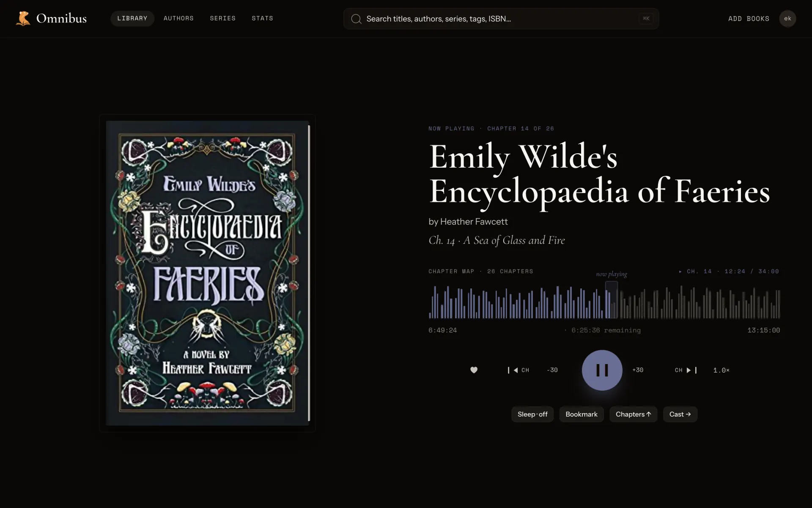Click the Omnibus logo icon
The width and height of the screenshot is (812, 508).
tap(23, 19)
